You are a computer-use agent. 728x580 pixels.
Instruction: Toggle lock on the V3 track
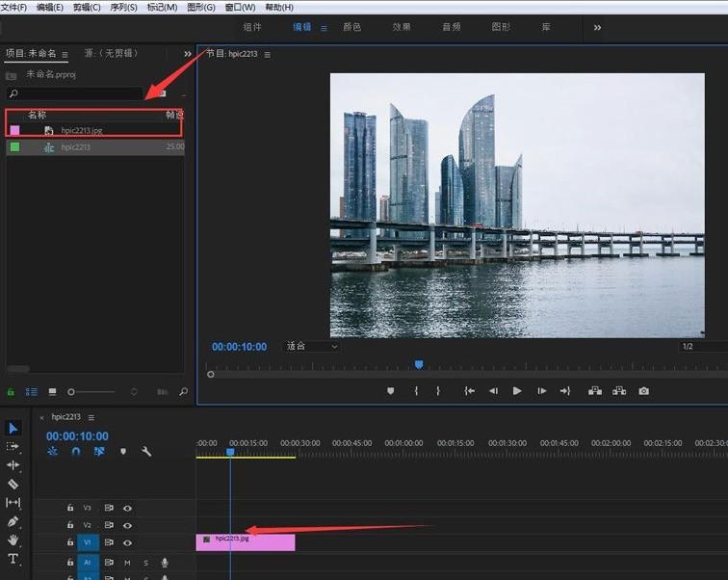tap(70, 508)
